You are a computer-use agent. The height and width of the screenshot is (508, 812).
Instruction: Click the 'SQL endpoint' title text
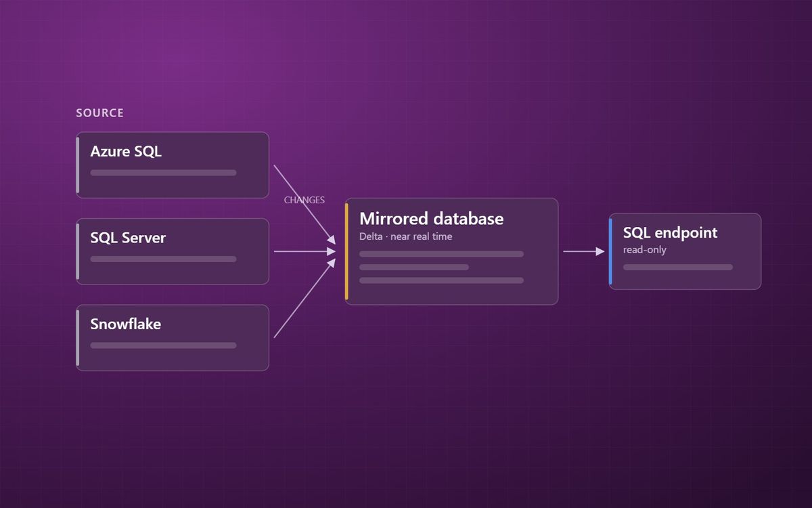click(670, 232)
